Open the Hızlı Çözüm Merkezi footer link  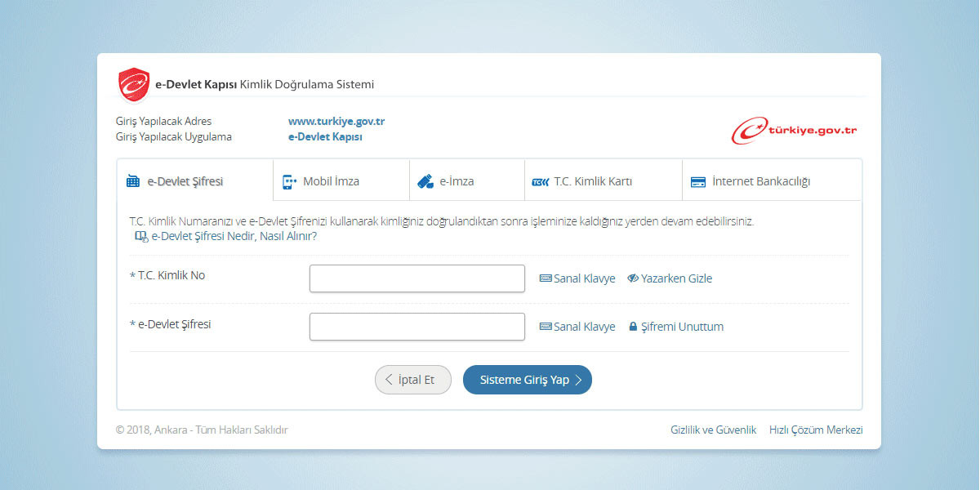[816, 430]
